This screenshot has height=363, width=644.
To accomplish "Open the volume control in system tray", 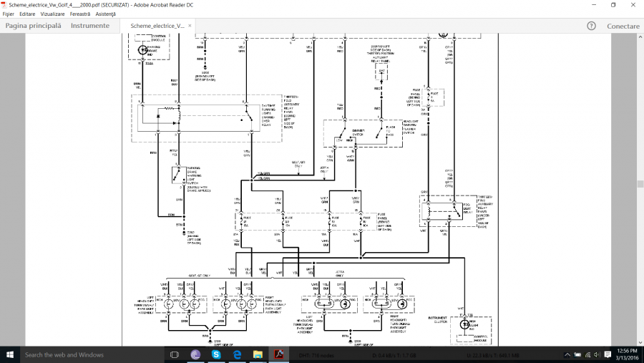I will (597, 354).
